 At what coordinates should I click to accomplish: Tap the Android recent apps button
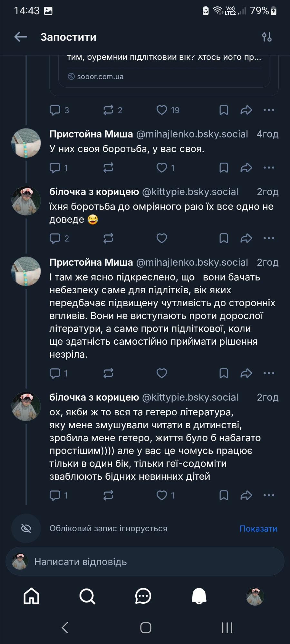(x=227, y=628)
